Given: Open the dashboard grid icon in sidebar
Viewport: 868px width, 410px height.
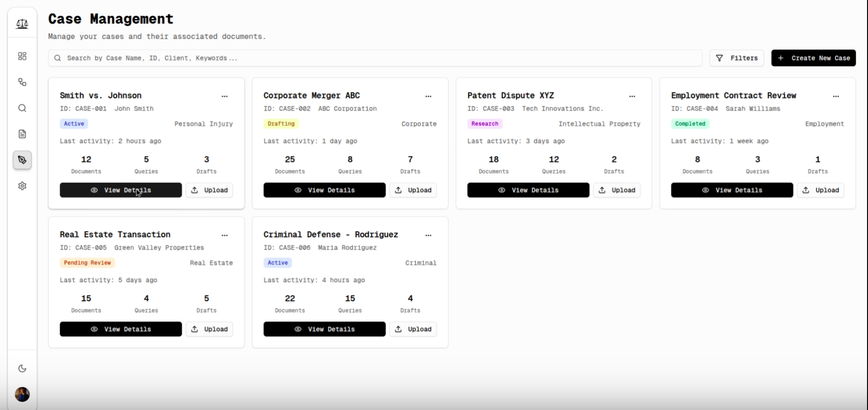Looking at the screenshot, I should click(x=22, y=56).
